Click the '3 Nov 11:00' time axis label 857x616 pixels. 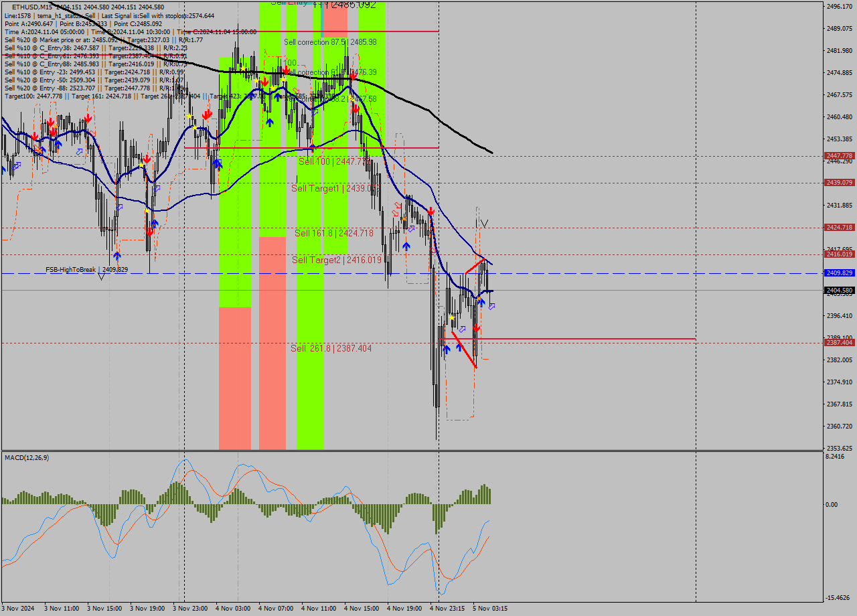(x=62, y=609)
